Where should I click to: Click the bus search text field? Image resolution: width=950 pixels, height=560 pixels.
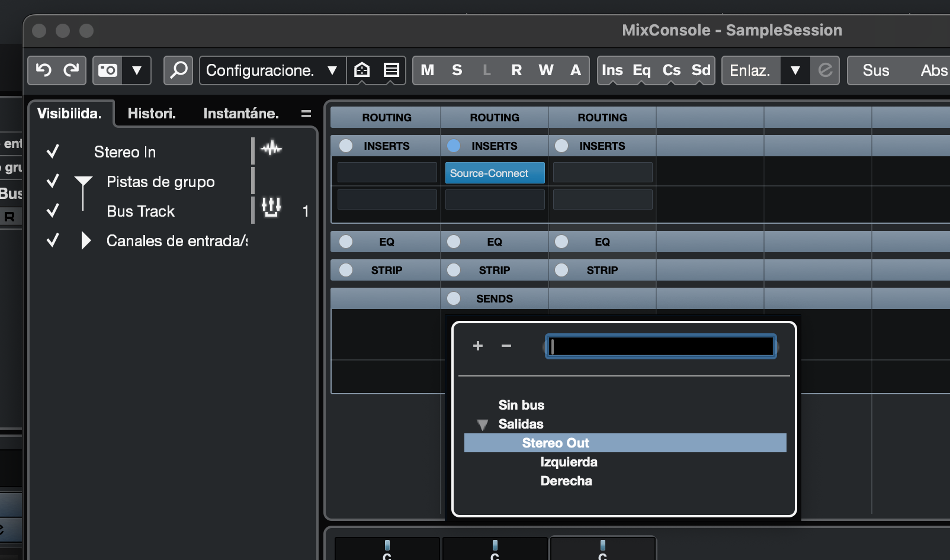(660, 346)
